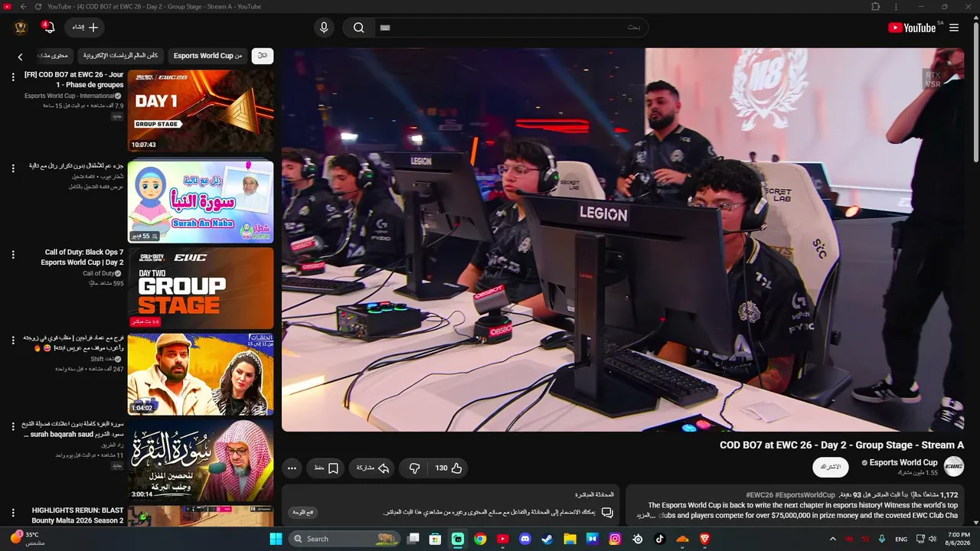
Task: Launch Chrome from the taskbar
Action: tap(480, 539)
